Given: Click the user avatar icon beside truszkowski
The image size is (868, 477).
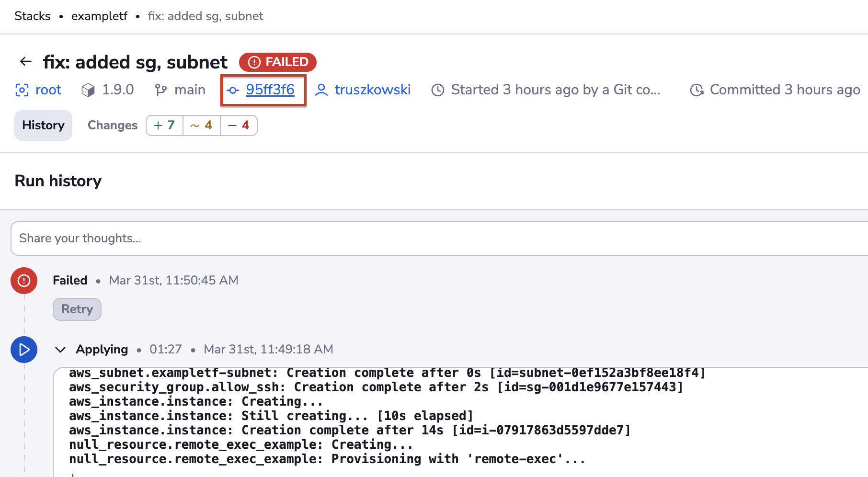Looking at the screenshot, I should click(322, 90).
